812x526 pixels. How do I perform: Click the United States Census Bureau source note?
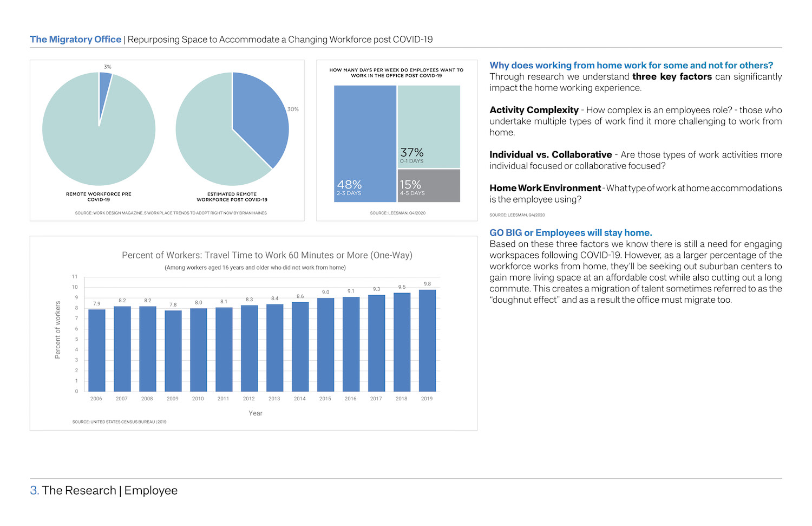tap(119, 421)
